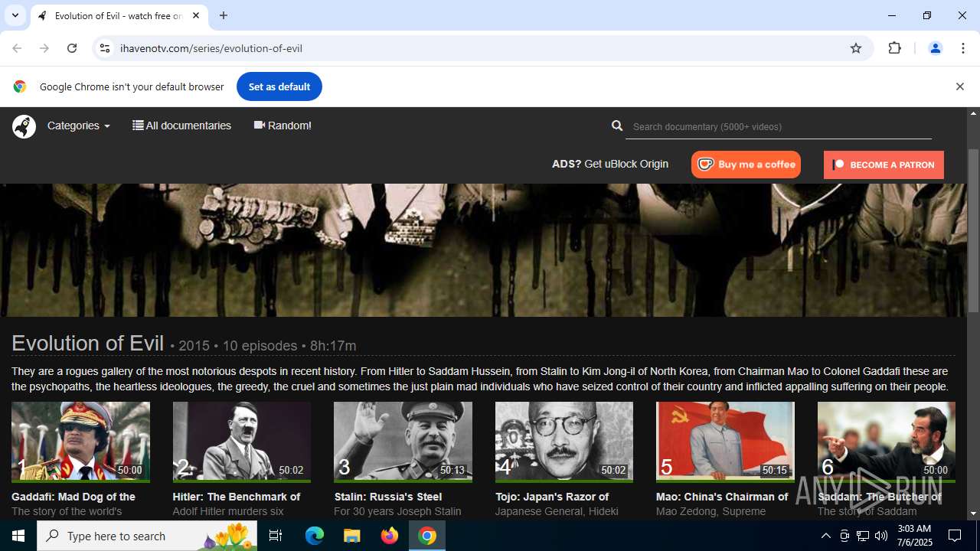The width and height of the screenshot is (980, 551).
Task: Open the tab search dropdown arrow
Action: point(15,15)
